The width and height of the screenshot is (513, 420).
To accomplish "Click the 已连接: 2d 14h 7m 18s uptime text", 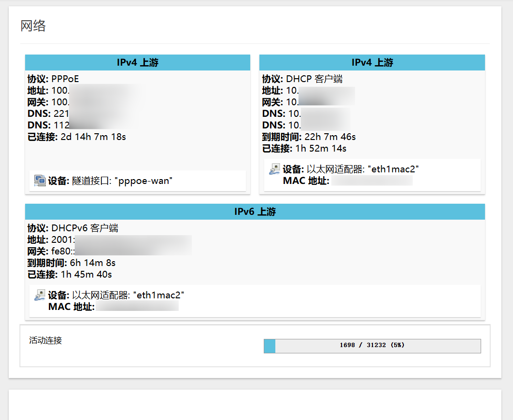I will 73,137.
